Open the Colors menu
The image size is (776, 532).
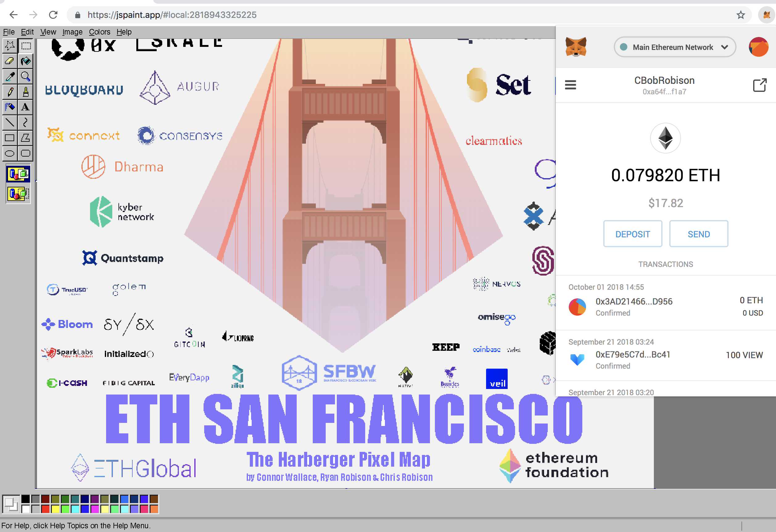99,32
